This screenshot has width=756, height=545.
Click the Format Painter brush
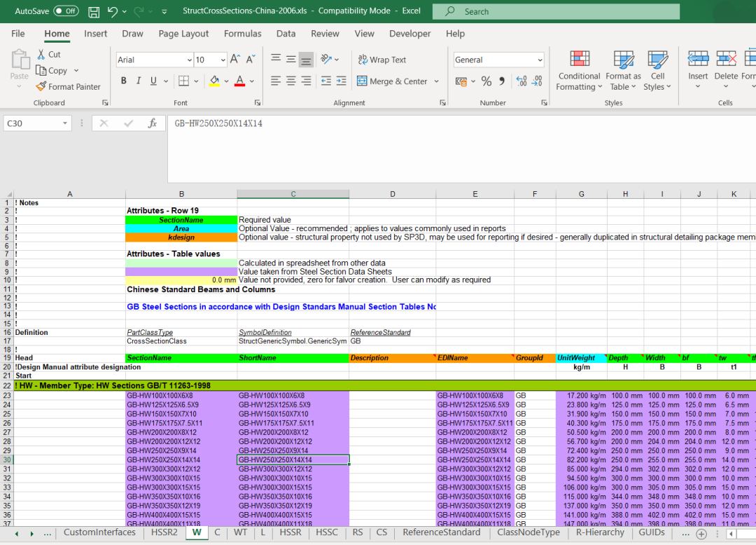click(41, 86)
